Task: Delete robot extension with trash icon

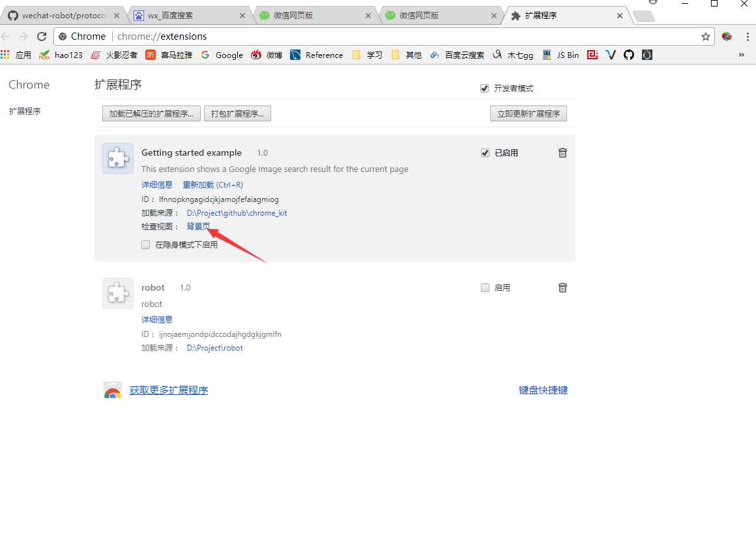Action: click(562, 288)
